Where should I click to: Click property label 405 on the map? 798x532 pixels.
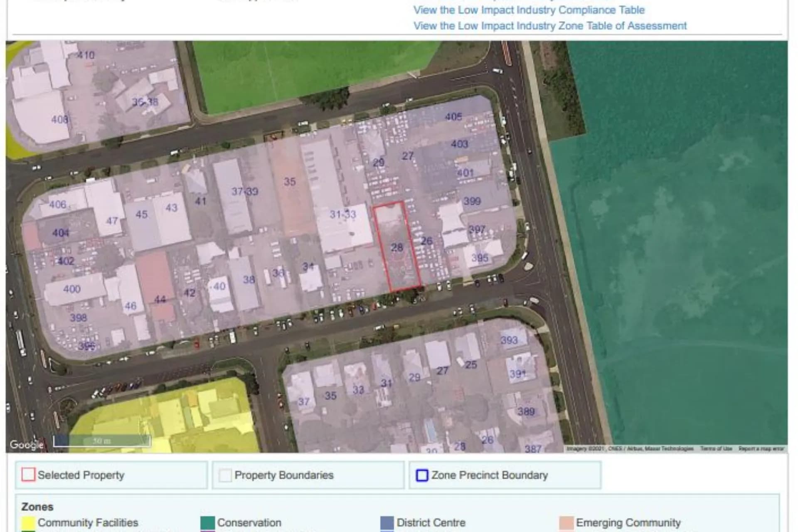(x=453, y=117)
